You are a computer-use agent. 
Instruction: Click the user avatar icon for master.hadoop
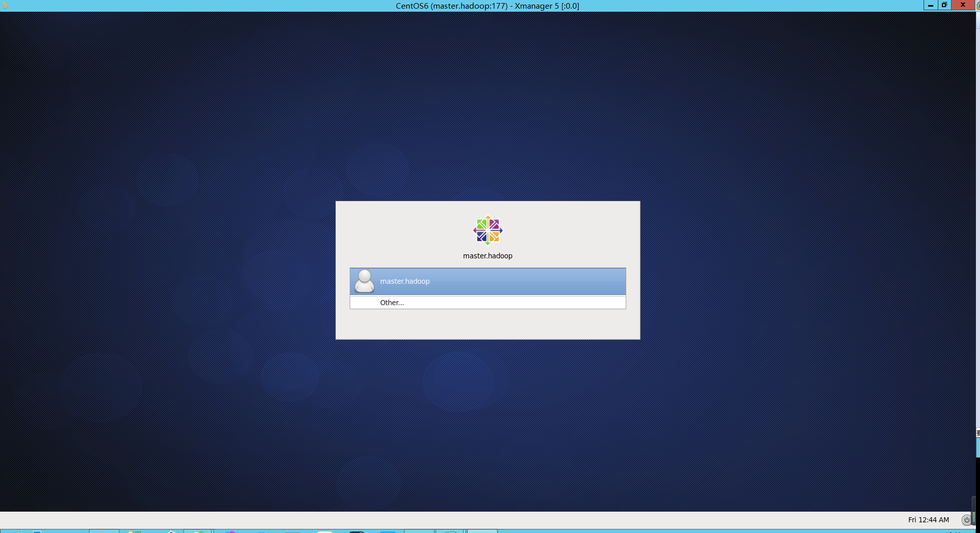pos(364,281)
